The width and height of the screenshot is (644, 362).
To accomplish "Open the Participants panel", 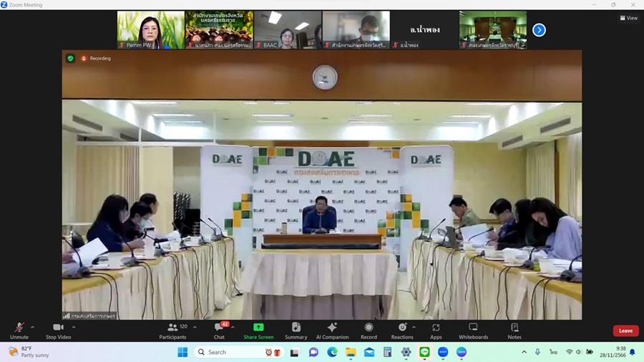I will tap(173, 331).
